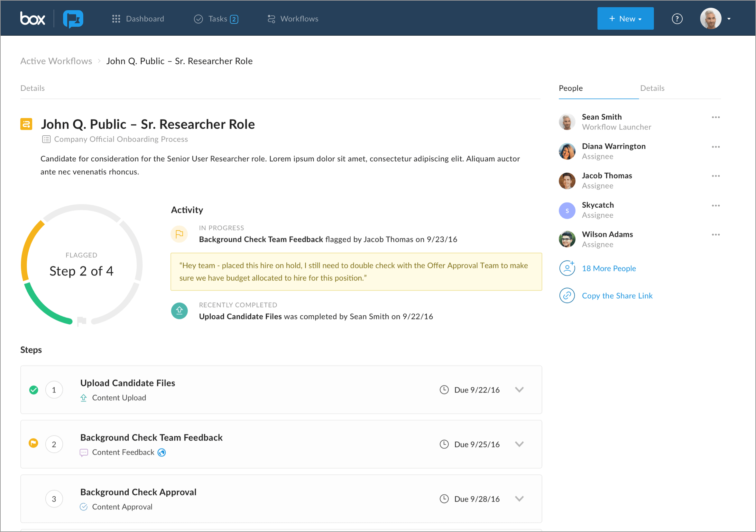Image resolution: width=756 pixels, height=532 pixels.
Task: Open more options for Sean Smith
Action: click(716, 117)
